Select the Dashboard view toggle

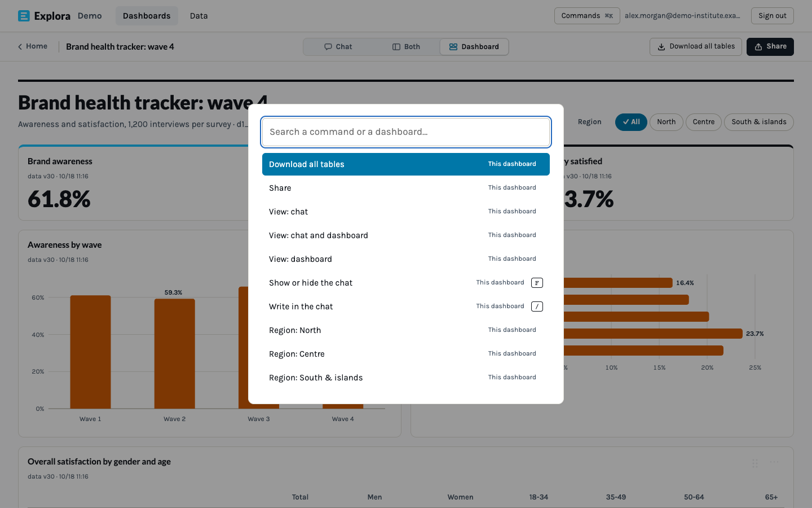474,47
